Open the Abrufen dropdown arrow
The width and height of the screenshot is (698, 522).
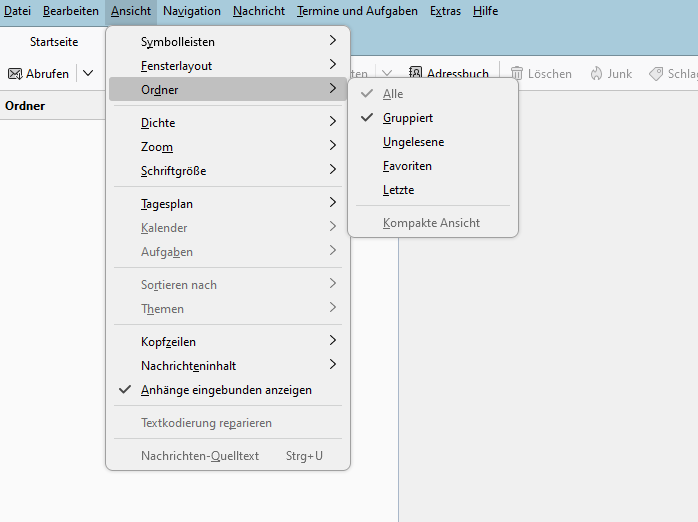coord(88,74)
